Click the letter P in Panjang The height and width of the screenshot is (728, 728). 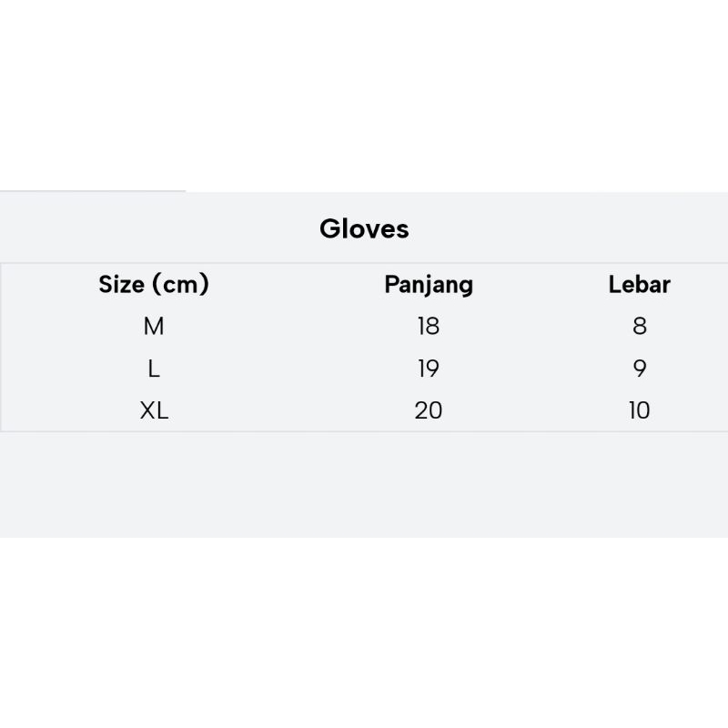(x=391, y=284)
